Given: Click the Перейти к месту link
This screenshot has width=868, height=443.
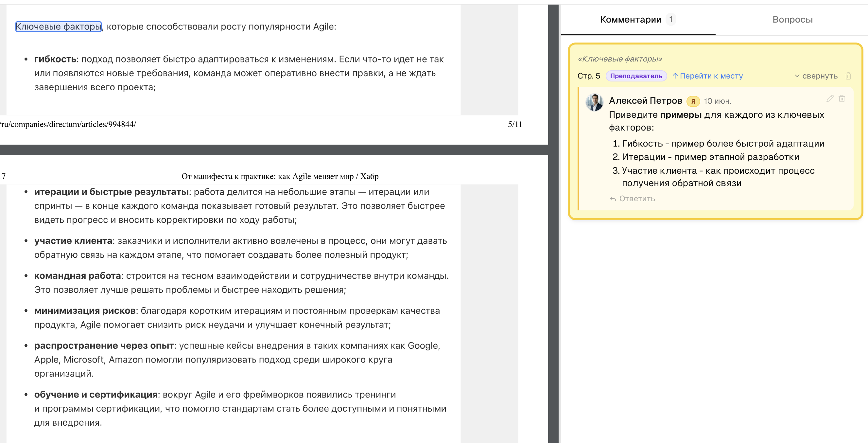Looking at the screenshot, I should tap(707, 76).
